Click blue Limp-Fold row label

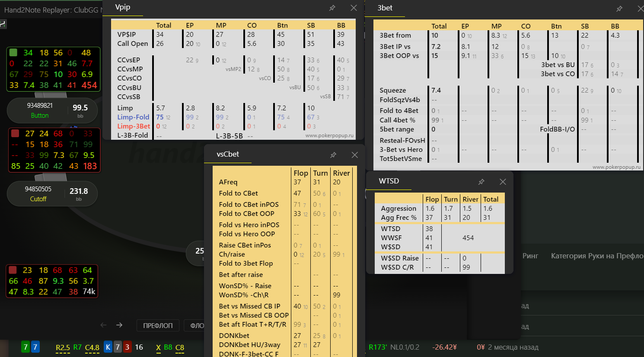tap(133, 117)
